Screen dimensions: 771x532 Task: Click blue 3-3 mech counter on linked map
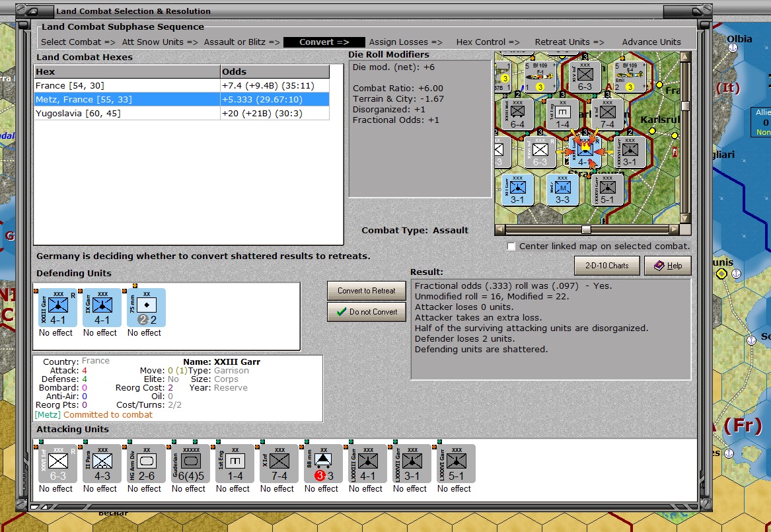562,189
